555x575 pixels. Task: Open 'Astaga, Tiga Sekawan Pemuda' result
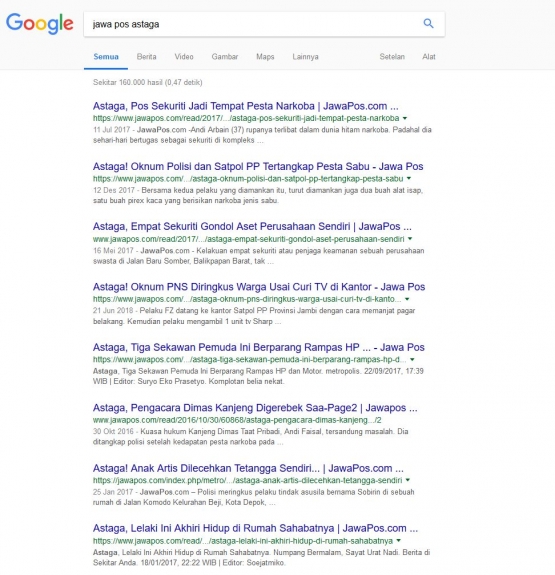coord(259,347)
